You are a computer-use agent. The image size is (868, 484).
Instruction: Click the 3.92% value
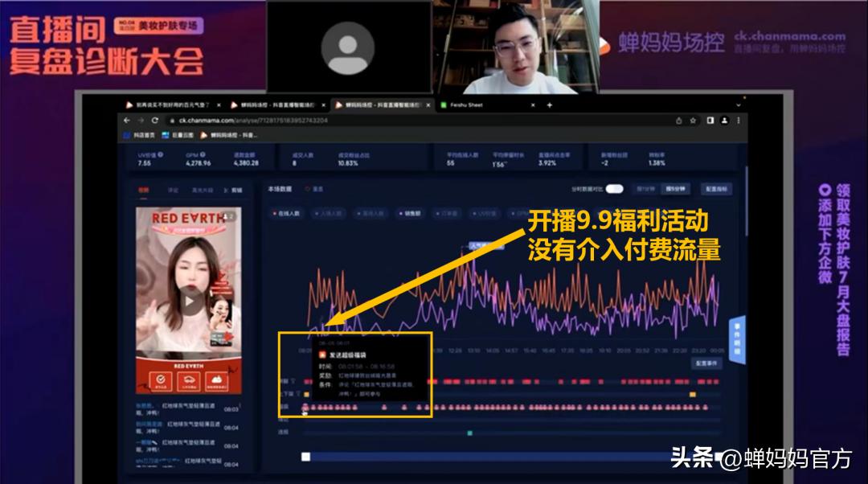point(547,163)
